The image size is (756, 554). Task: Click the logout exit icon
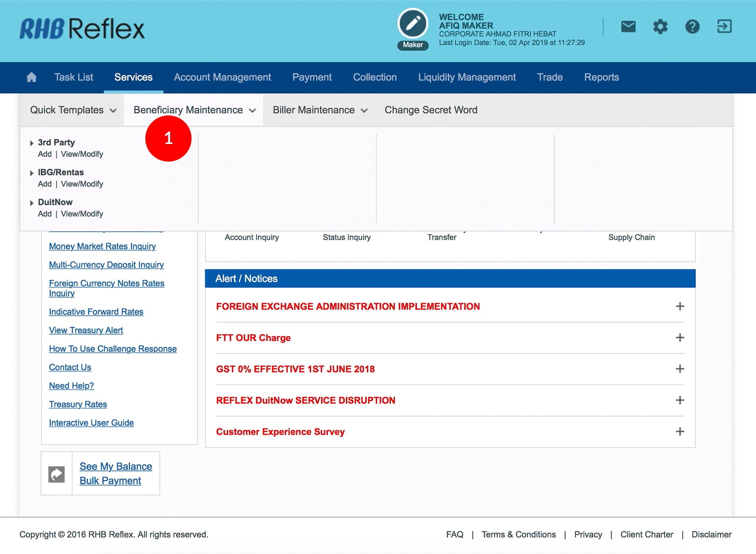point(724,26)
